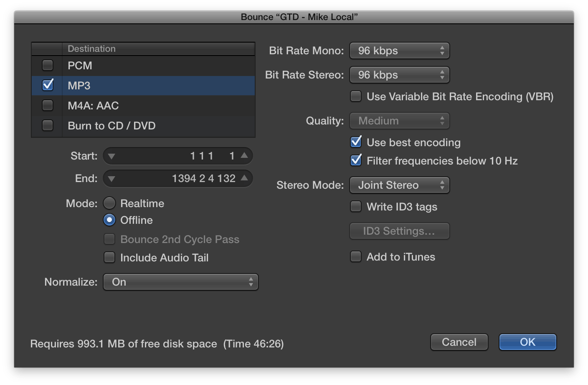
Task: Toggle Bounce 2nd Cycle Pass checkbox
Action: pos(109,239)
